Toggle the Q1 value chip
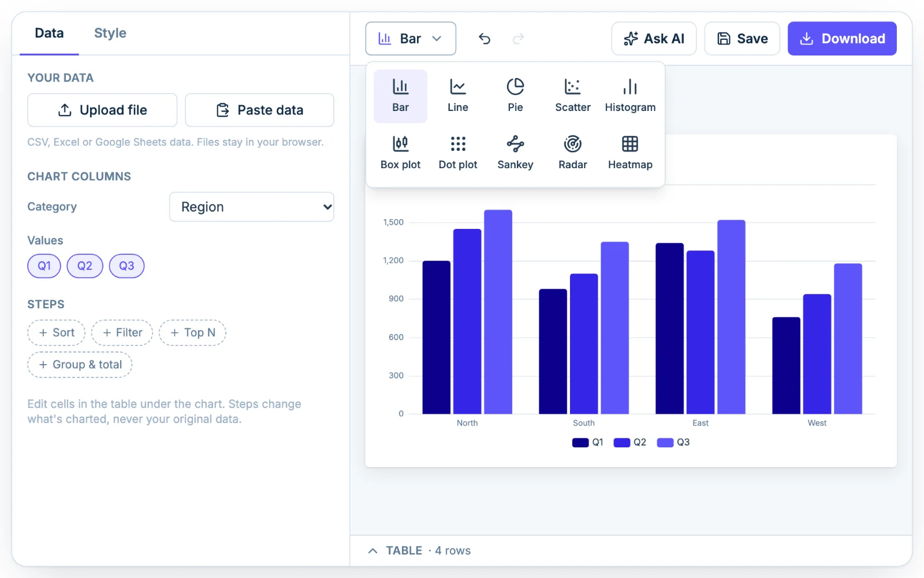924x578 pixels. [x=44, y=266]
